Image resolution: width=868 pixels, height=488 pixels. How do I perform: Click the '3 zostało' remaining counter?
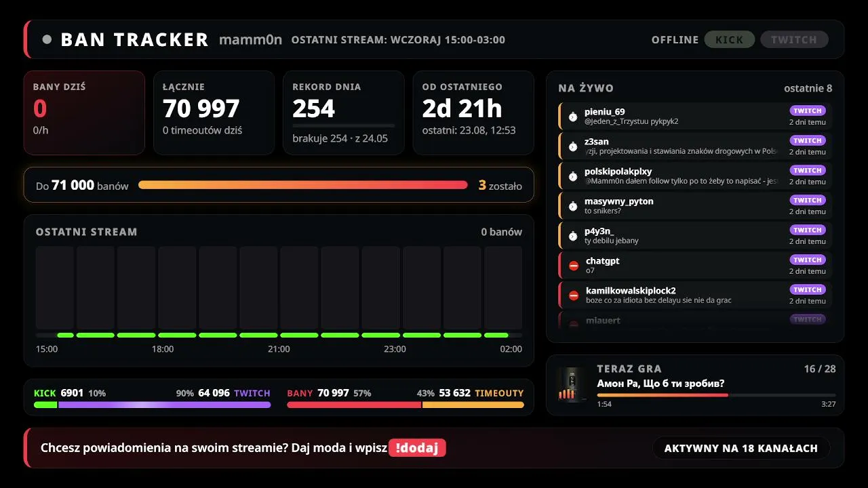pos(500,185)
